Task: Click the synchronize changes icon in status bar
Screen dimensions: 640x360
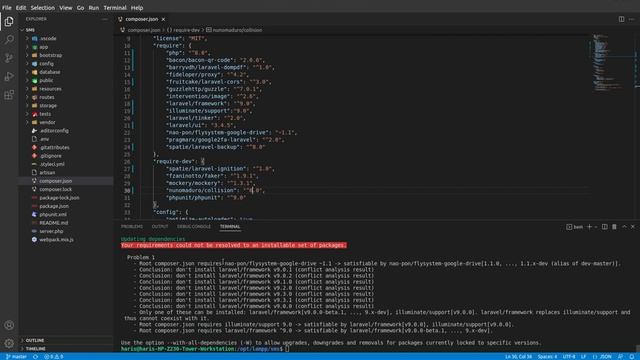Action: click(36, 356)
